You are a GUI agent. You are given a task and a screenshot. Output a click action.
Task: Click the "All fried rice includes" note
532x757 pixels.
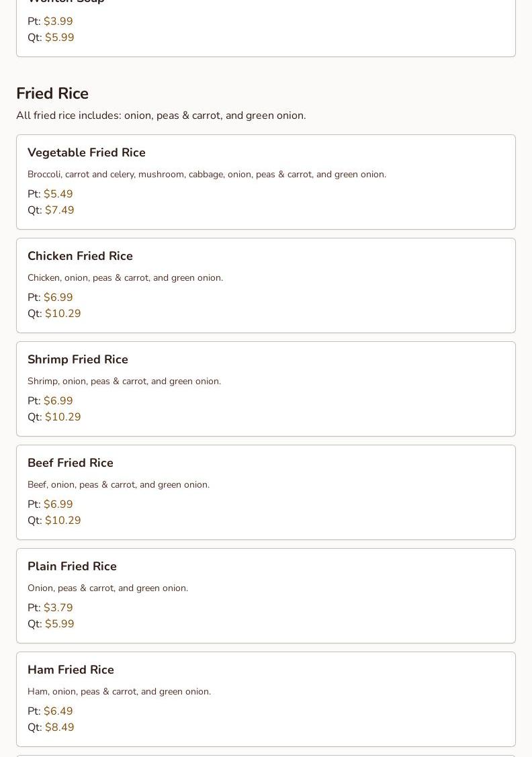click(161, 116)
